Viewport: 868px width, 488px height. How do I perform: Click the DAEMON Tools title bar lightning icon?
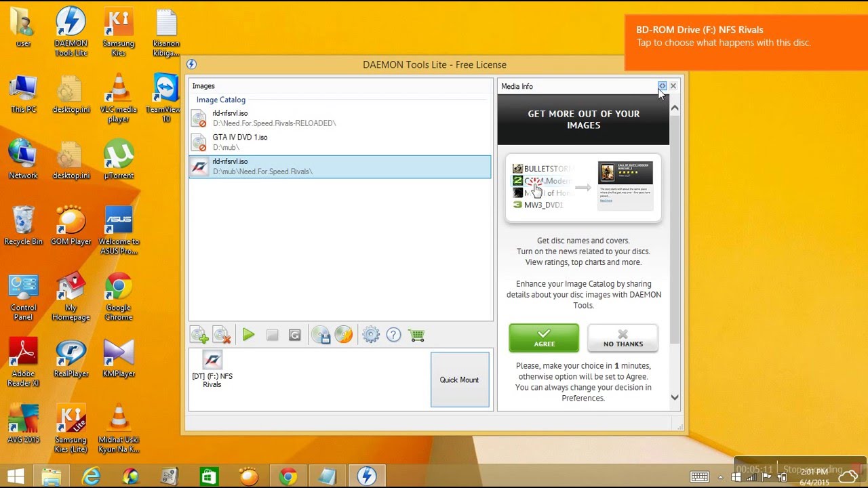[191, 64]
